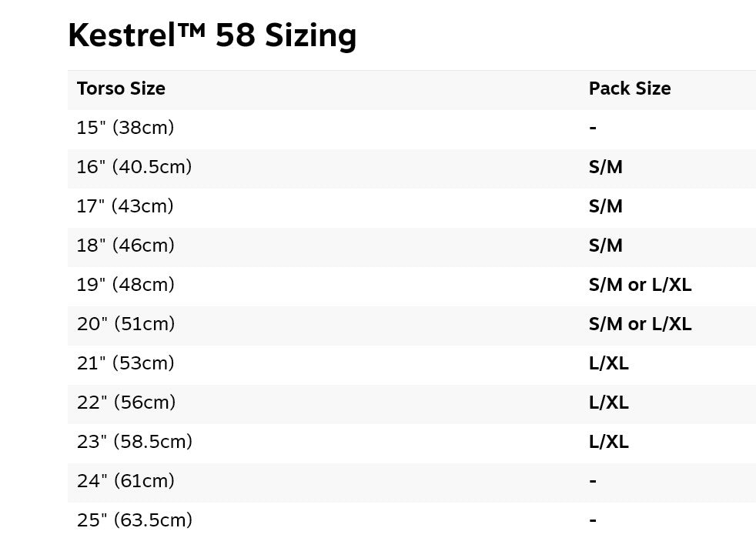Viewport: 756px width, 538px height.
Task: Select the S/M pack size in 18" row
Action: point(606,246)
